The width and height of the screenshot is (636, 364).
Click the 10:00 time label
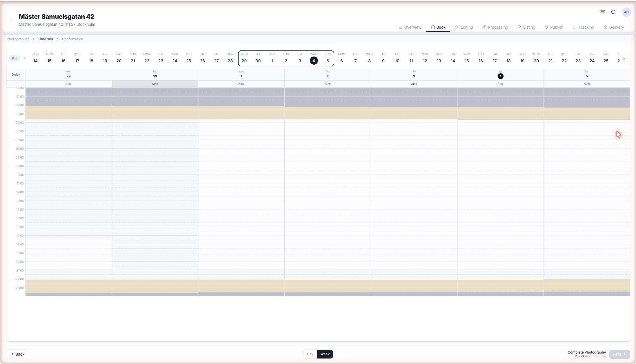pyautogui.click(x=20, y=175)
